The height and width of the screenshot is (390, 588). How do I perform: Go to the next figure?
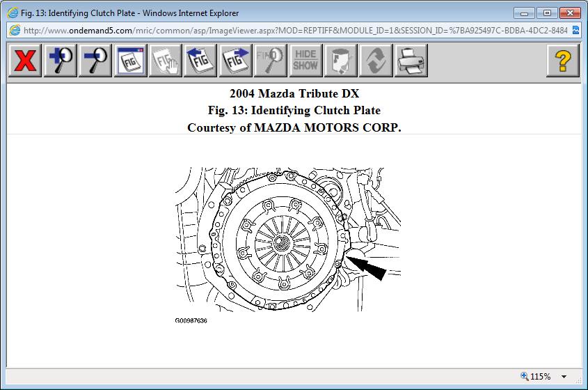click(235, 61)
